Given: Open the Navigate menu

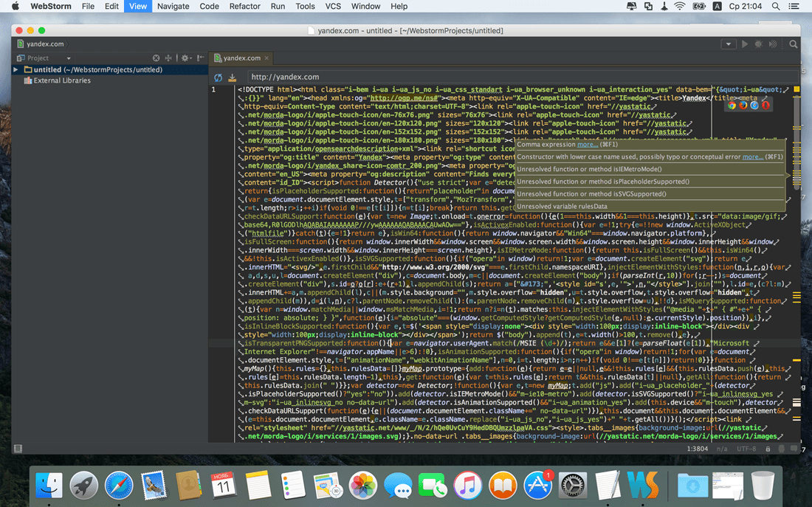Looking at the screenshot, I should [173, 6].
